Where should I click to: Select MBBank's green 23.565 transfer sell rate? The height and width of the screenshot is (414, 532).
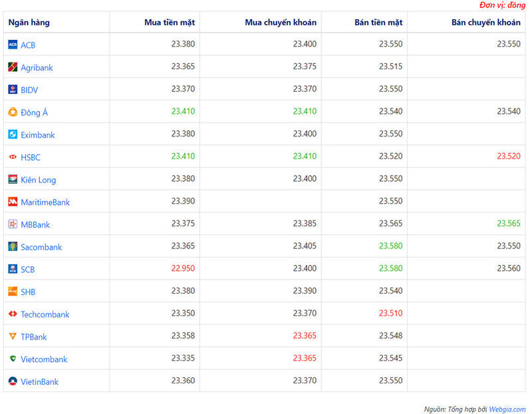(x=509, y=224)
